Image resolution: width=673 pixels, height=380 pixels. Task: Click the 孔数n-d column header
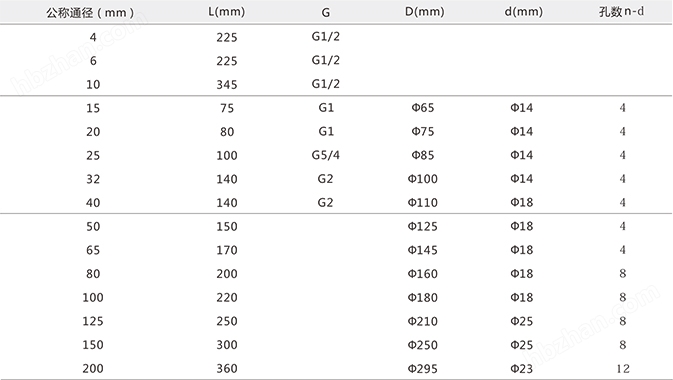click(x=621, y=12)
